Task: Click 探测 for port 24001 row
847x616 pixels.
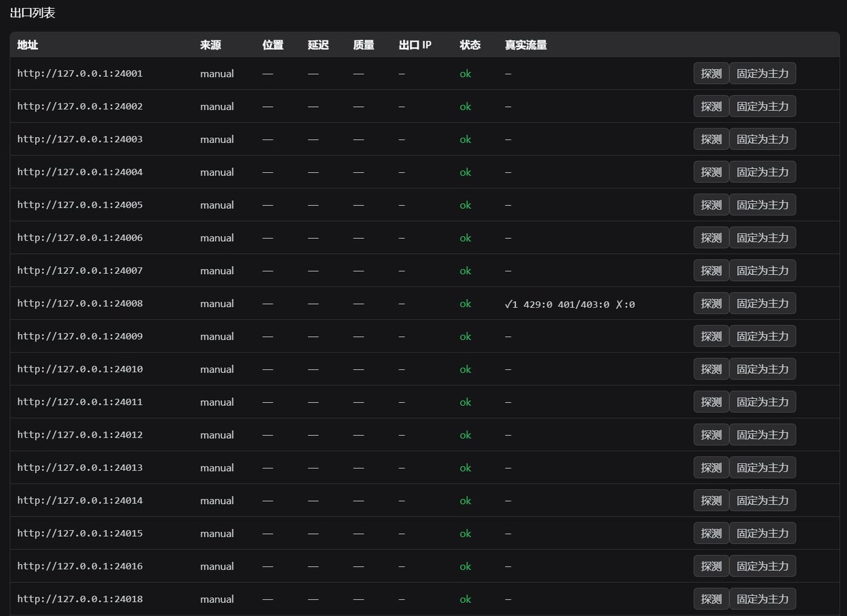Action: (711, 74)
